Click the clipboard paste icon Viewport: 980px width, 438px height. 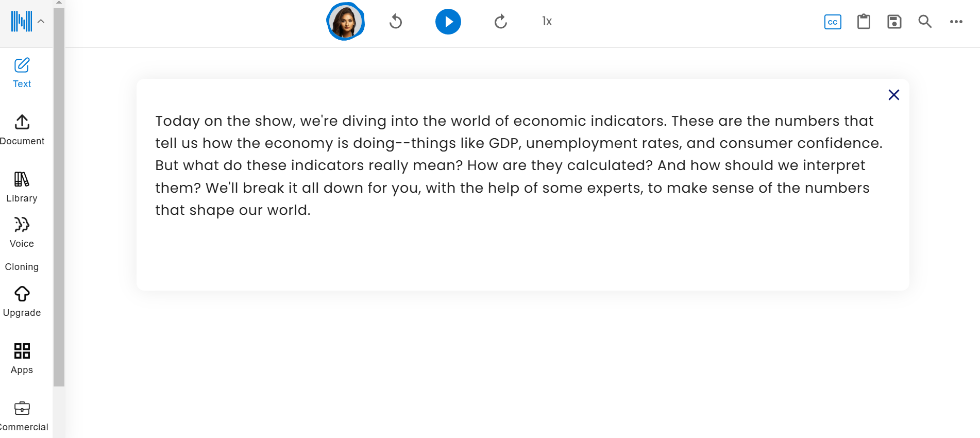tap(864, 22)
